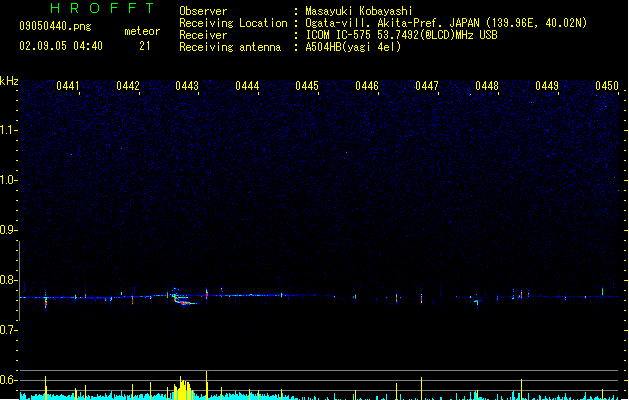629x400 pixels.
Task: Click observer name Masayuki Kobayashi
Action: (359, 11)
